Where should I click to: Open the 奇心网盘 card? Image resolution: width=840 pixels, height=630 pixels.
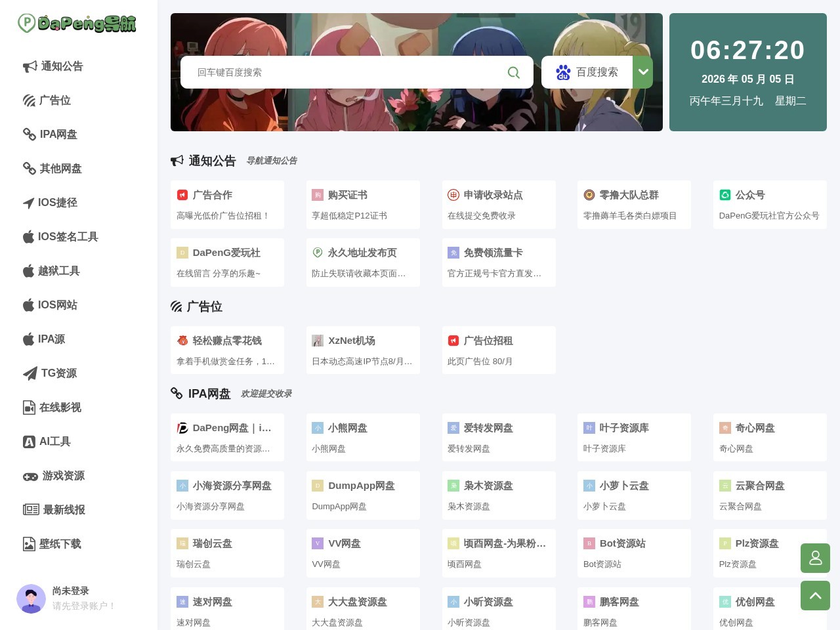pos(770,438)
